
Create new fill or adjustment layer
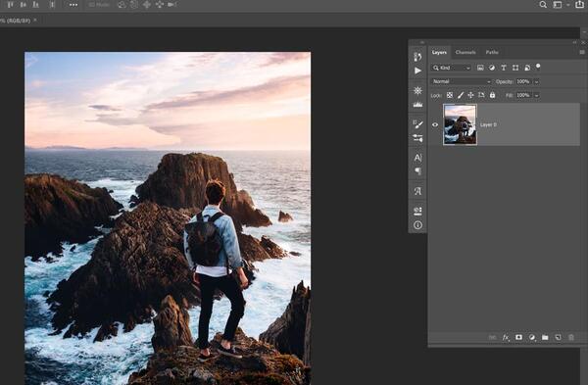[532, 337]
